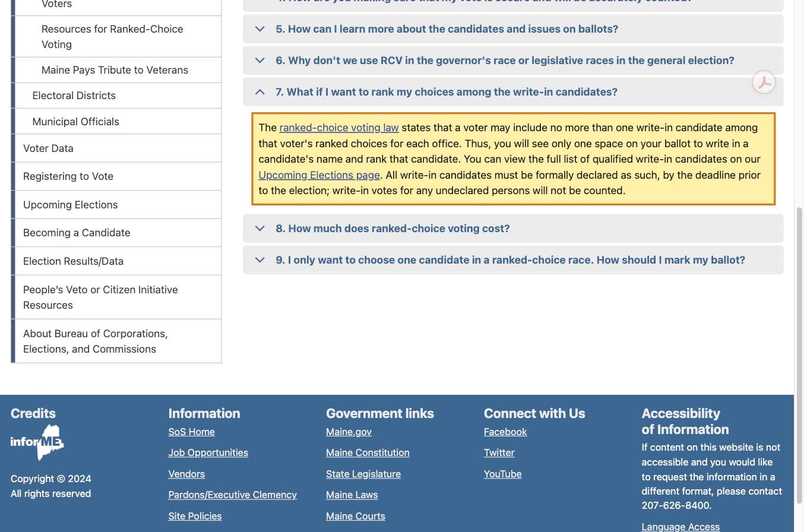Toggle question 7 heading about write-in candidates
The image size is (804, 532).
coord(447,92)
